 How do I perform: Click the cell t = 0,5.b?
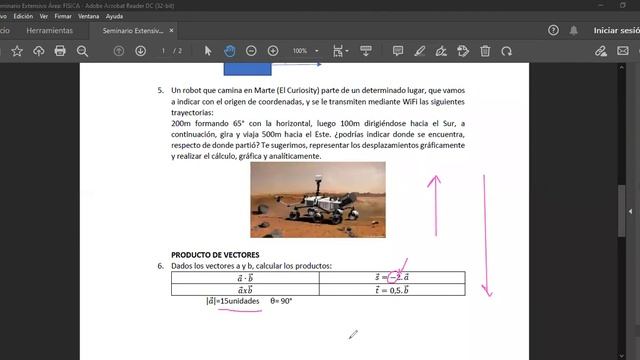pyautogui.click(x=392, y=290)
